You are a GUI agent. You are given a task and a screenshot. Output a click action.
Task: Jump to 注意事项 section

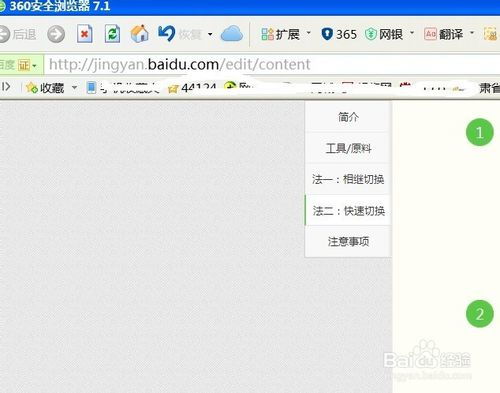click(x=348, y=241)
